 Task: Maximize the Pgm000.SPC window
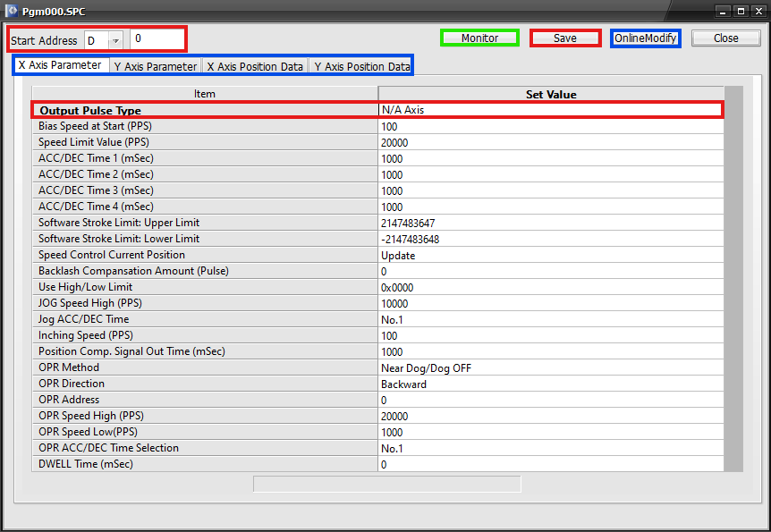[x=741, y=11]
